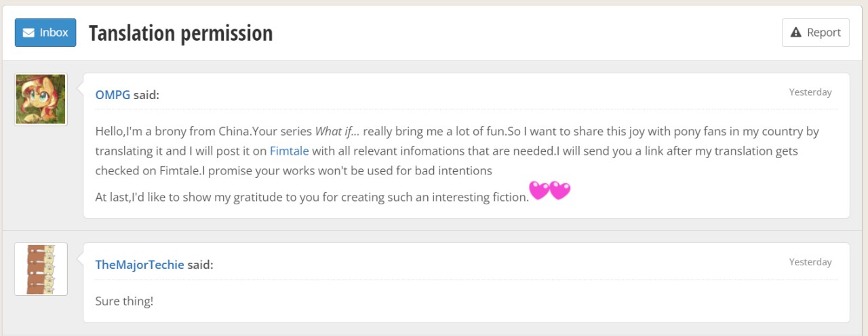The height and width of the screenshot is (336, 868).
Task: Open TheMajorTechie's avatar image
Action: click(41, 269)
